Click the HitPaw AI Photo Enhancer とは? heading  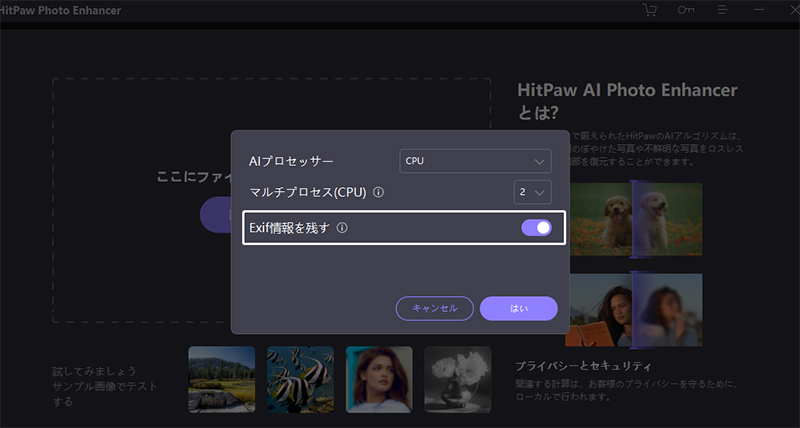628,101
